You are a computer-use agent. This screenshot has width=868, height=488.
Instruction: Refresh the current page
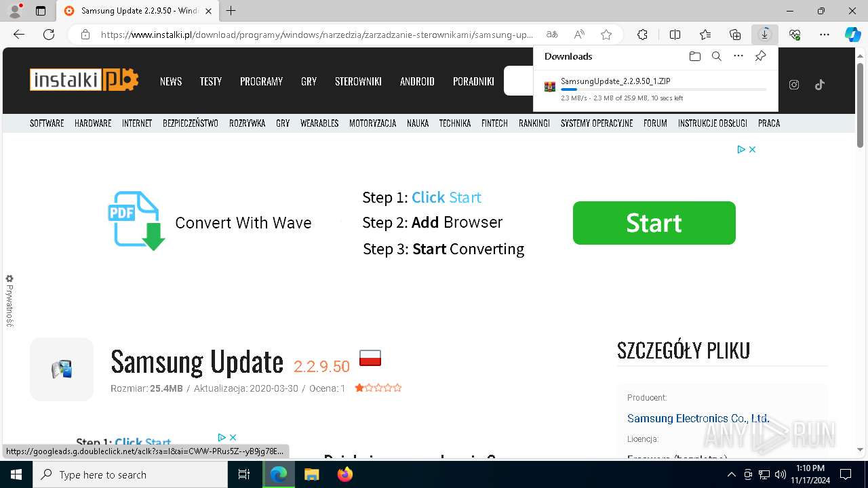(49, 35)
